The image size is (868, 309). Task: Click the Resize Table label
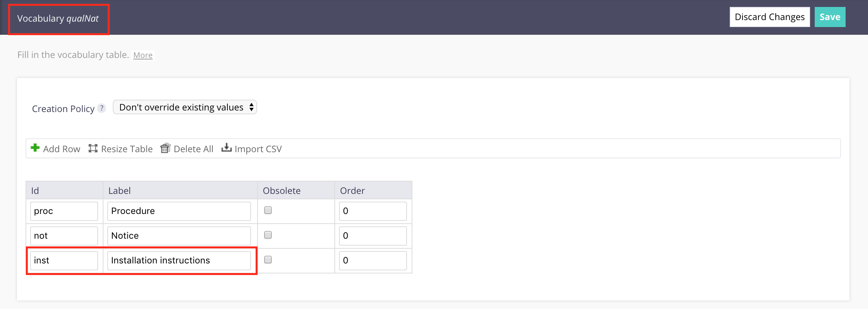tap(127, 149)
